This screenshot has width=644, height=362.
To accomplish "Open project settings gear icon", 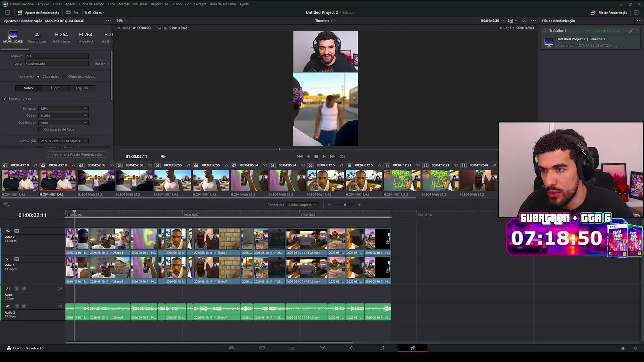I will pyautogui.click(x=635, y=348).
